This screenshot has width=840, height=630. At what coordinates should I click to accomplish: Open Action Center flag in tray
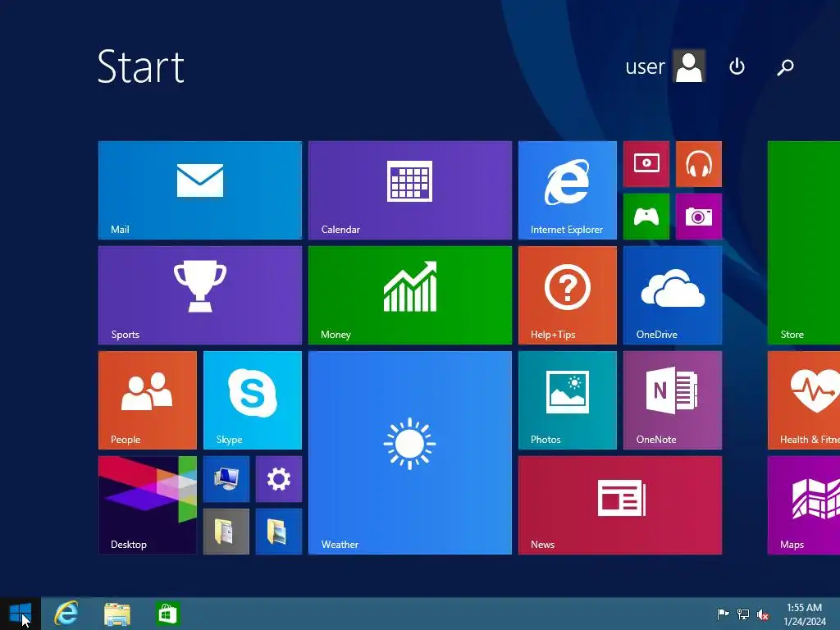[723, 614]
